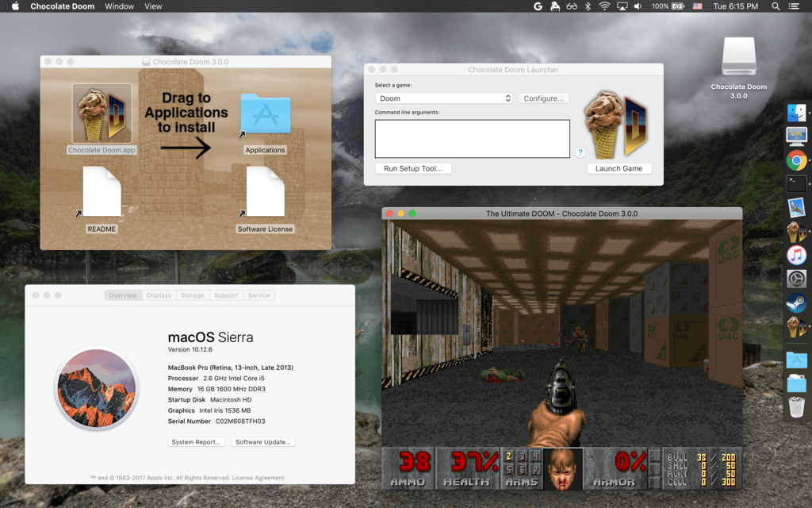Select the Chocolate Doom 3.0.0 desktop disk
The width and height of the screenshot is (812, 508).
pyautogui.click(x=738, y=58)
